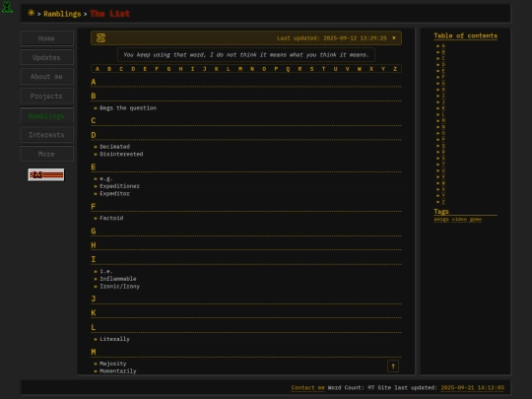The height and width of the screenshot is (399, 532).
Task: Click 'Begs the question' entry
Action: pos(128,108)
